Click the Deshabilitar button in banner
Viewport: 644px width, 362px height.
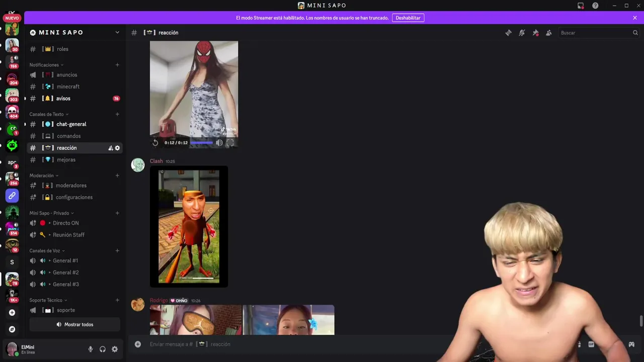408,18
